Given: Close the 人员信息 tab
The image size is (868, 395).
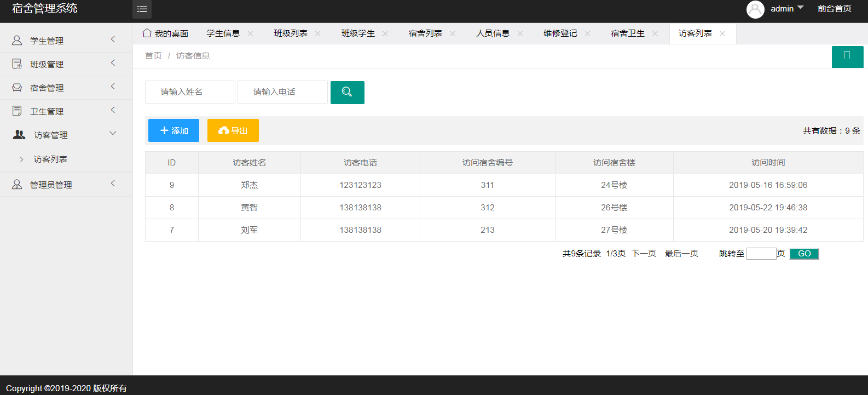Looking at the screenshot, I should pos(520,33).
